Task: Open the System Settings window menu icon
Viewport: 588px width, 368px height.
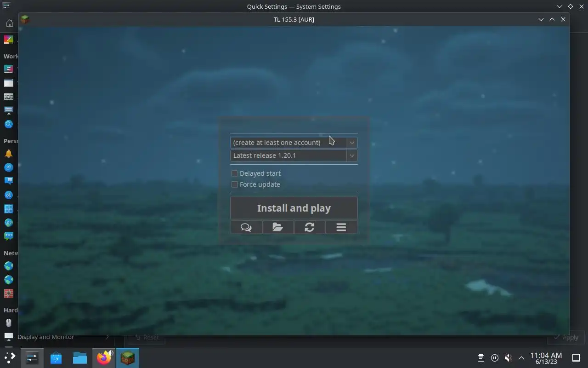Action: [x=6, y=6]
